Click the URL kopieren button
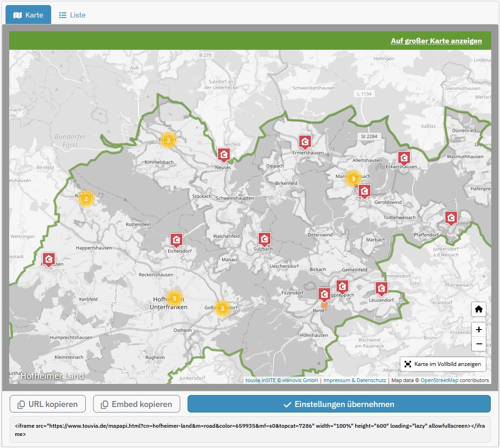Image resolution: width=500 pixels, height=448 pixels. [47, 404]
